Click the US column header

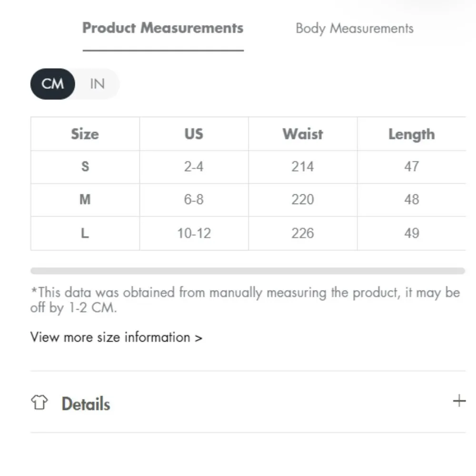coord(194,134)
